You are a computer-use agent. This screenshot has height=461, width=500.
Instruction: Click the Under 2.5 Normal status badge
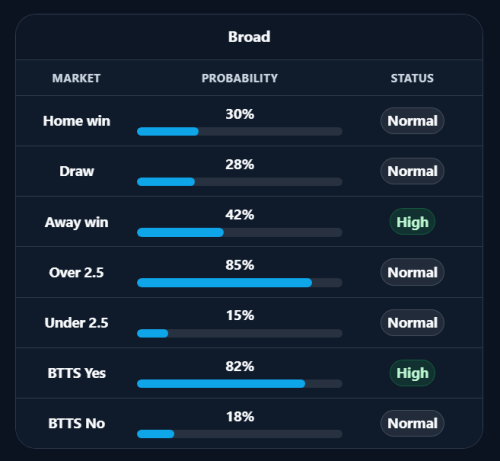coord(412,322)
